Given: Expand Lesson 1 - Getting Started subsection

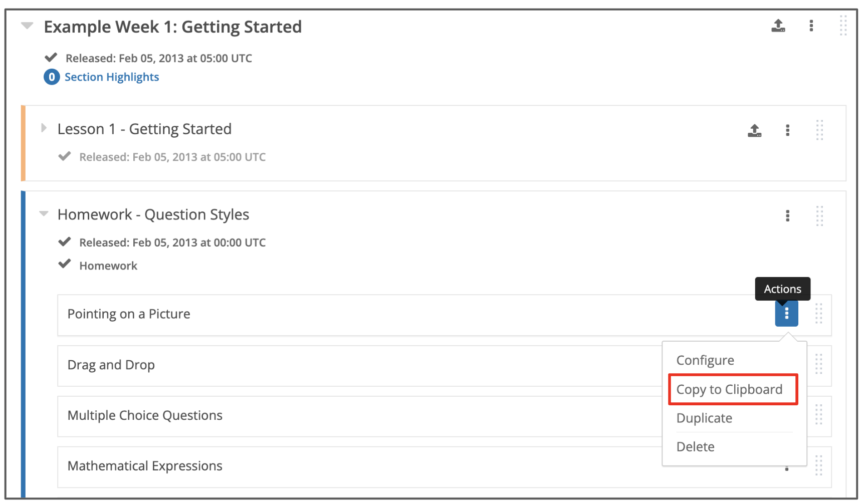Looking at the screenshot, I should click(x=44, y=128).
